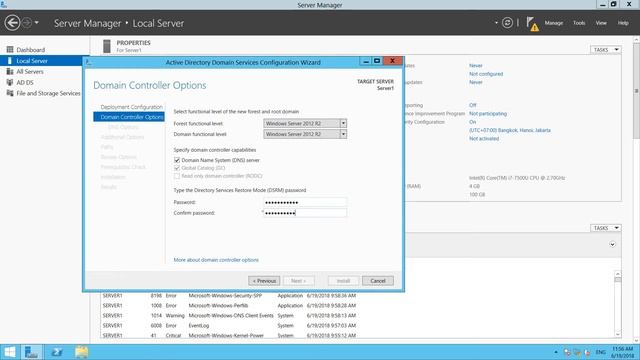Viewport: 640px width, 360px height.
Task: Toggle Read only domain controller (RODC) checkbox
Action: coord(177,176)
